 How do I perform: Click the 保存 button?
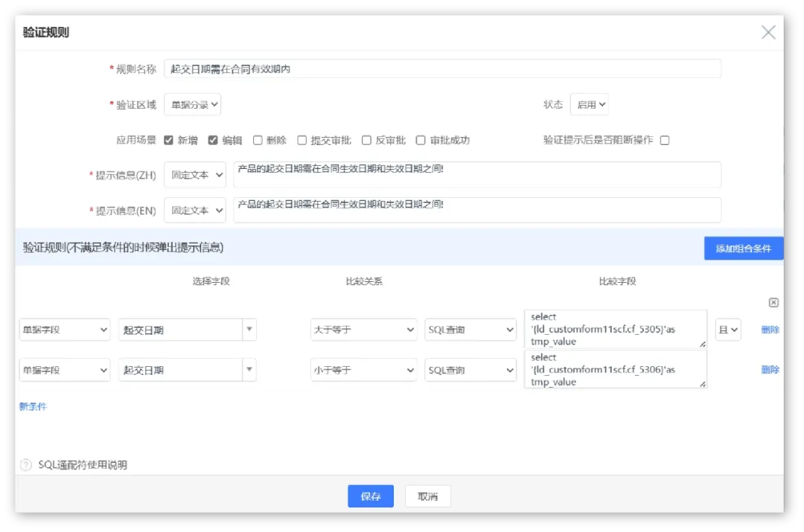[370, 496]
